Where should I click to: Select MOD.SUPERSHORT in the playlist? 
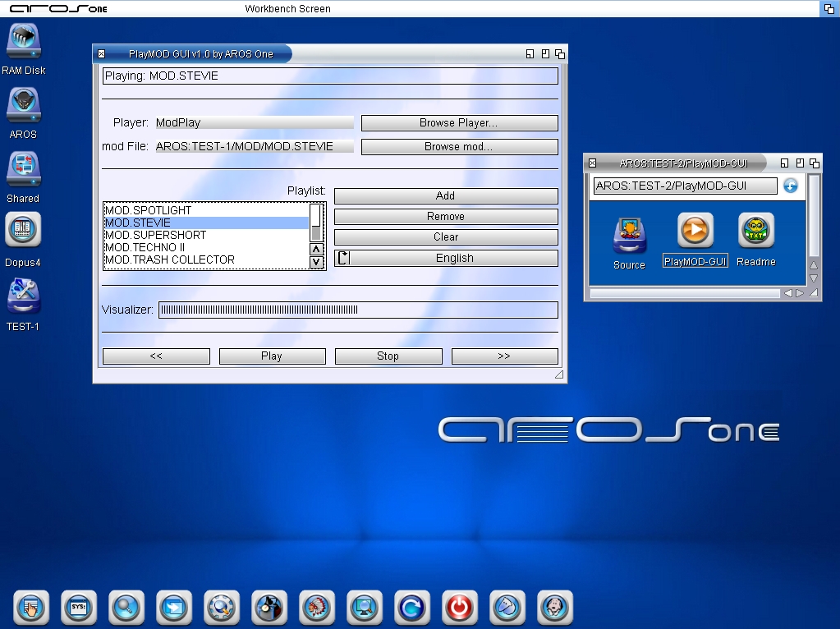pyautogui.click(x=206, y=235)
